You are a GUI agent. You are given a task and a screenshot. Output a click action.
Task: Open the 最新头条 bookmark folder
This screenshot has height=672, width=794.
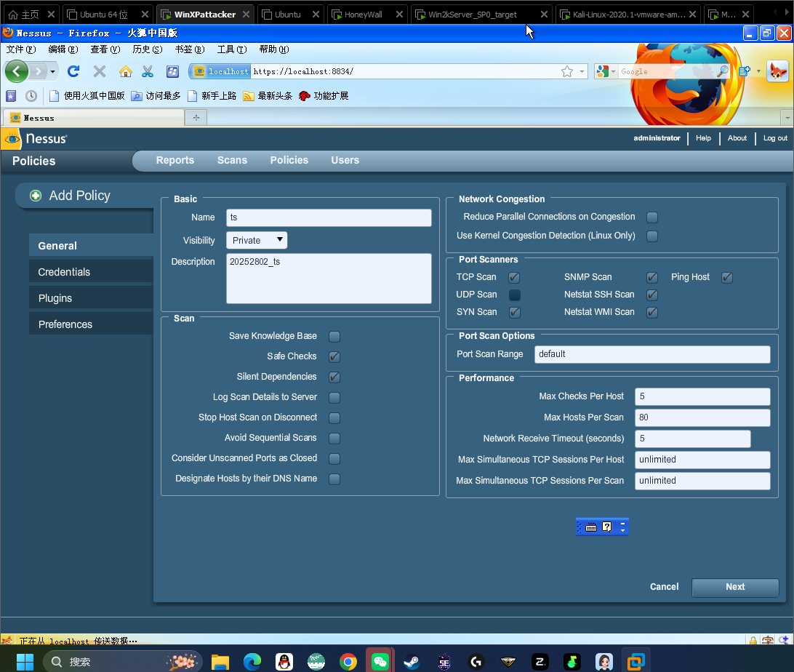[268, 96]
